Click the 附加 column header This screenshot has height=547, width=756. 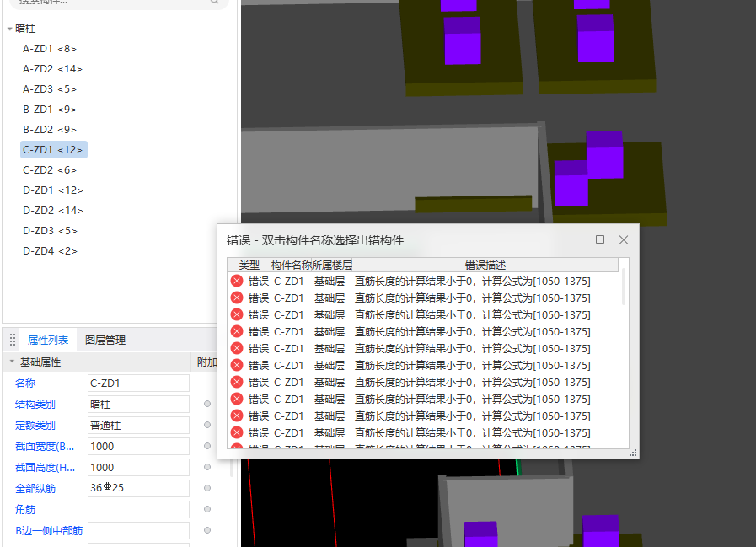coord(206,362)
